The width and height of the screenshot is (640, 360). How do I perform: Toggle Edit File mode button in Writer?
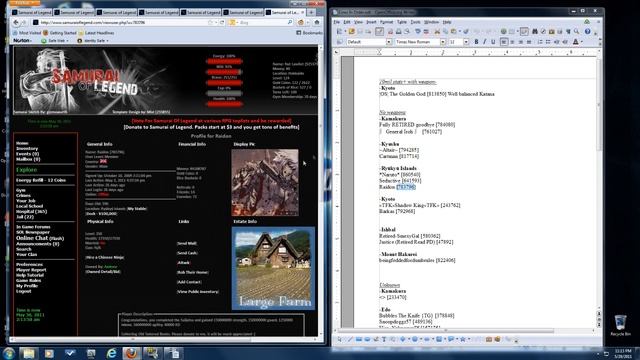tap(379, 31)
